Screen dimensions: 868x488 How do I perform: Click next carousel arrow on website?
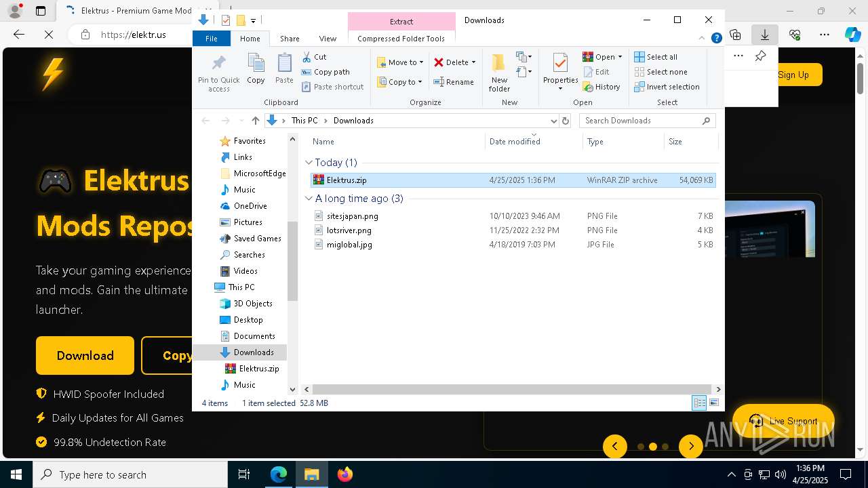click(x=690, y=446)
